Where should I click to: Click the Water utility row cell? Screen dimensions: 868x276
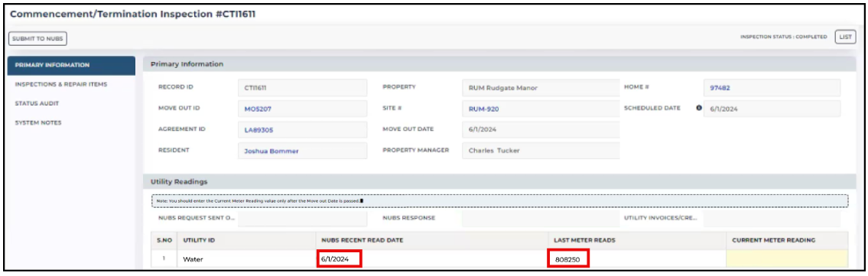coord(246,259)
